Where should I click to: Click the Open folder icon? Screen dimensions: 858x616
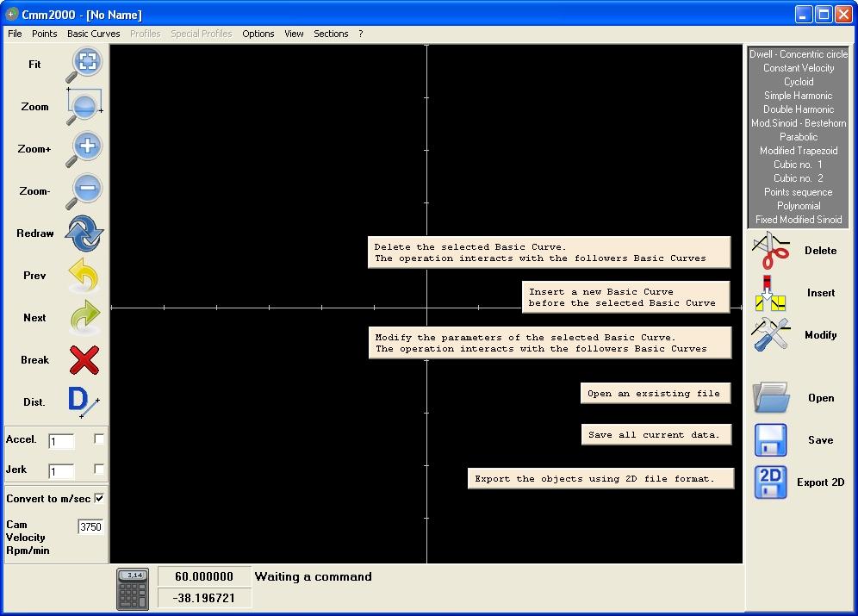[x=771, y=397]
